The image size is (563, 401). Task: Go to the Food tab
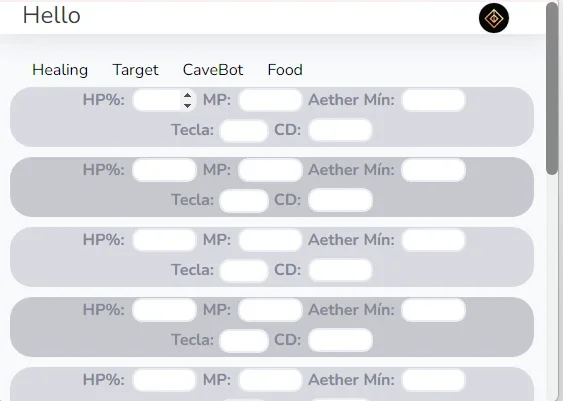[285, 70]
